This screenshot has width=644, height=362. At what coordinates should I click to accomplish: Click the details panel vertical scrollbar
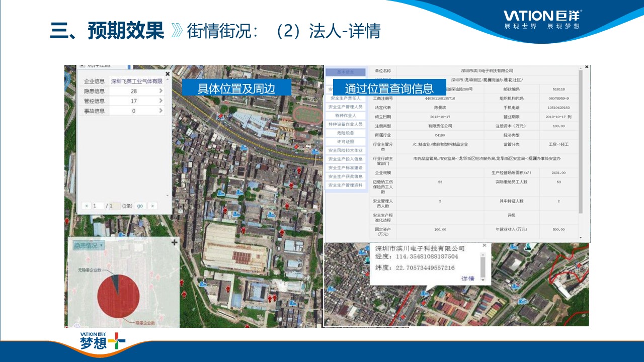tap(580, 141)
